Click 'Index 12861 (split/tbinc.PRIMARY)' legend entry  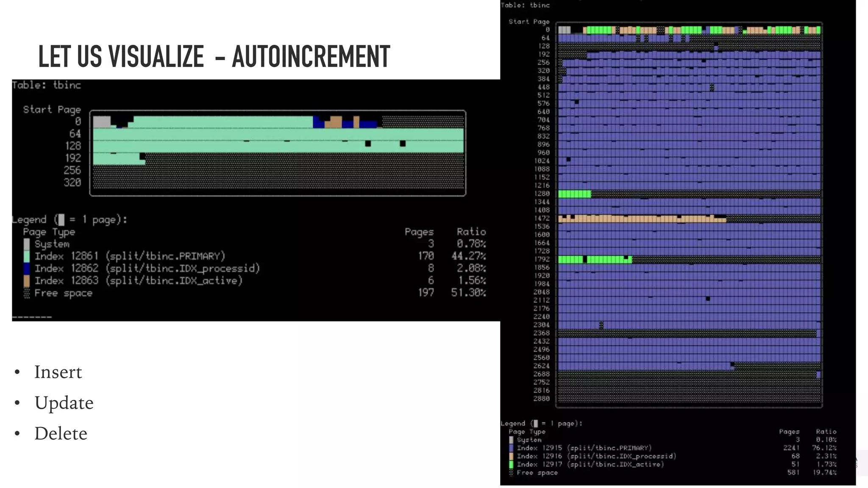[x=130, y=256]
